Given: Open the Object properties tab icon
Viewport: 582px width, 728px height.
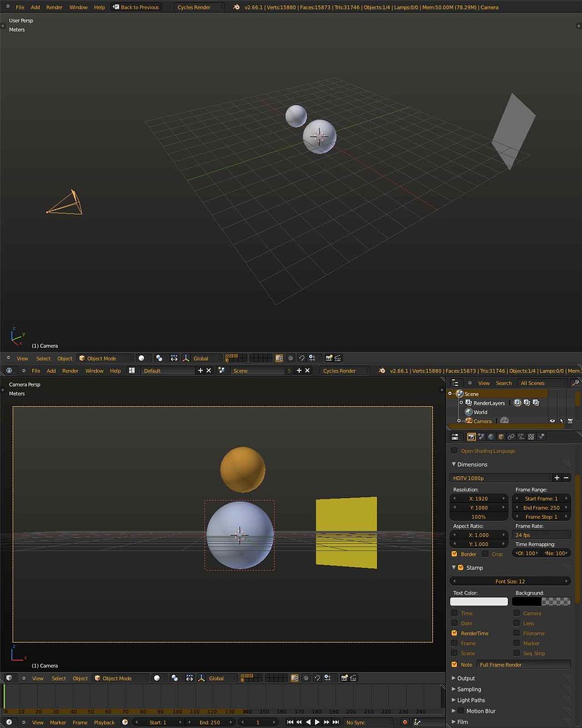Looking at the screenshot, I should (x=501, y=437).
